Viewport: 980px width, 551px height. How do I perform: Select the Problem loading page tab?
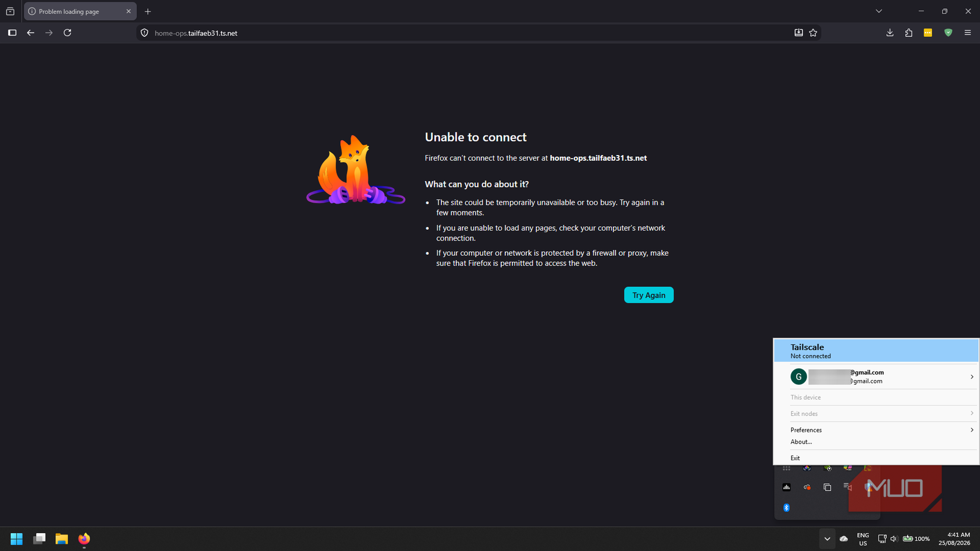[x=80, y=11]
